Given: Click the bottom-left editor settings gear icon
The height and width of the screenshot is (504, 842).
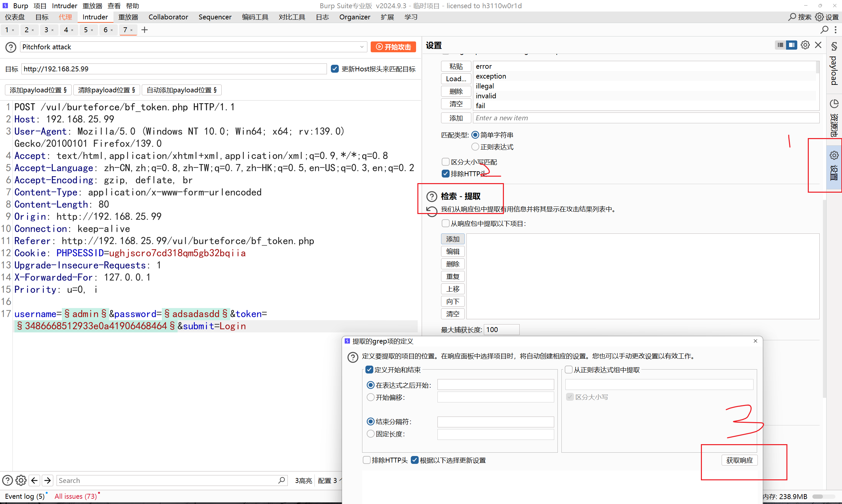Looking at the screenshot, I should pyautogui.click(x=21, y=480).
